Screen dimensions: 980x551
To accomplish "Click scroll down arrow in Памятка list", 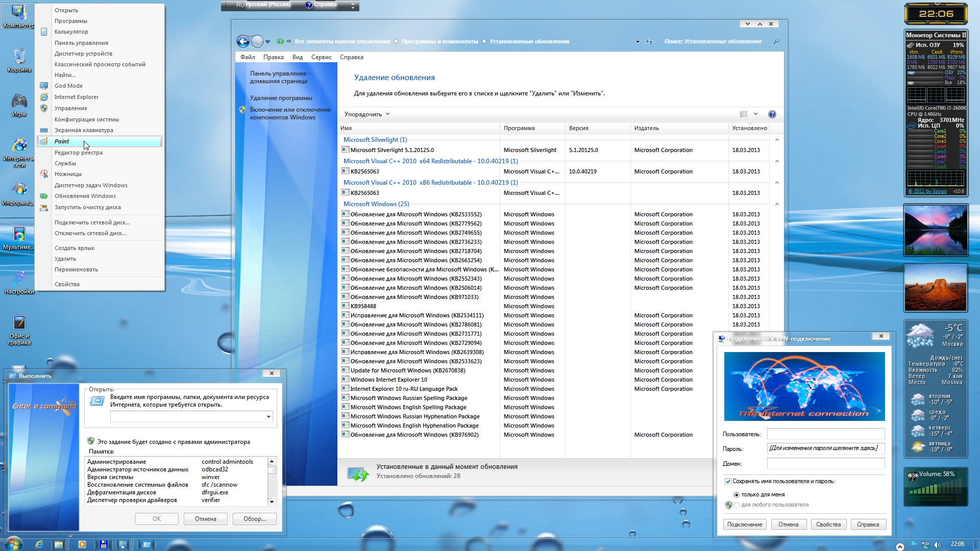I will [x=272, y=502].
